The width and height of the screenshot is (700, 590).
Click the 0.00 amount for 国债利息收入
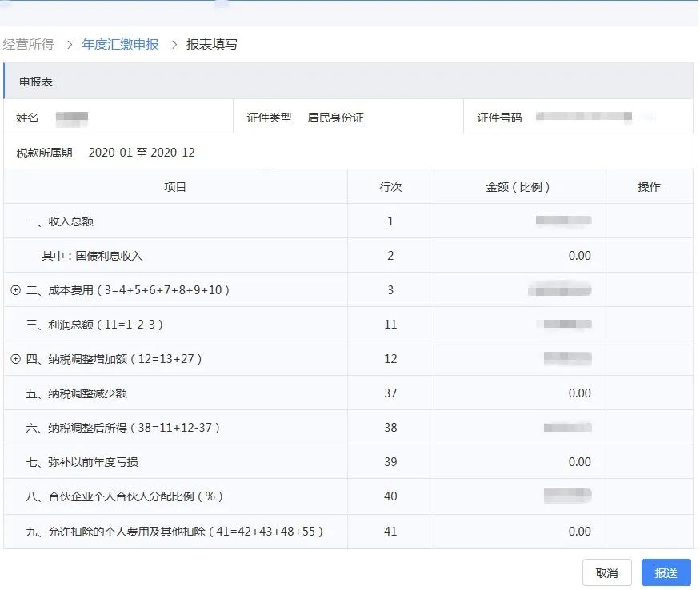(579, 256)
